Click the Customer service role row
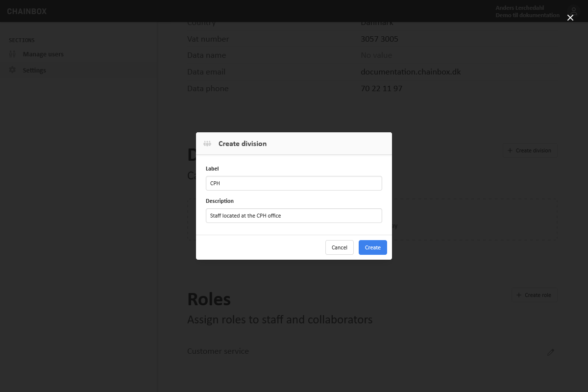Viewport: 588px width, 392px height. pyautogui.click(x=372, y=351)
